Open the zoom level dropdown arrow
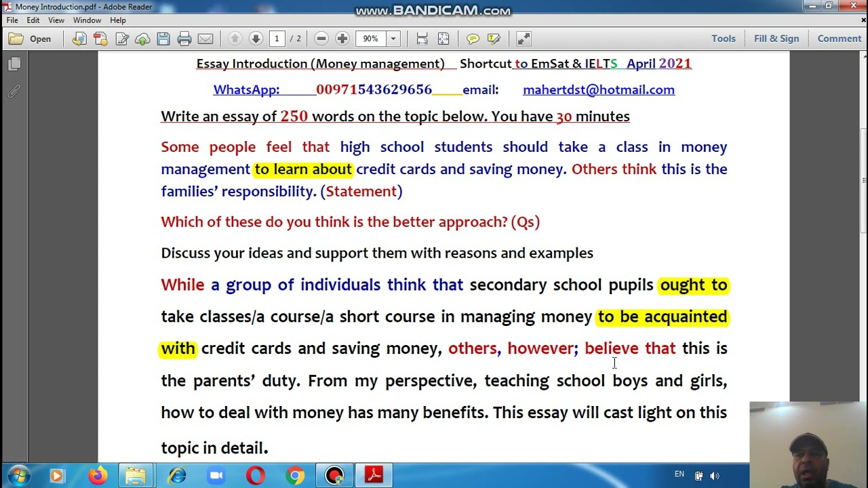The image size is (868, 488). tap(393, 39)
